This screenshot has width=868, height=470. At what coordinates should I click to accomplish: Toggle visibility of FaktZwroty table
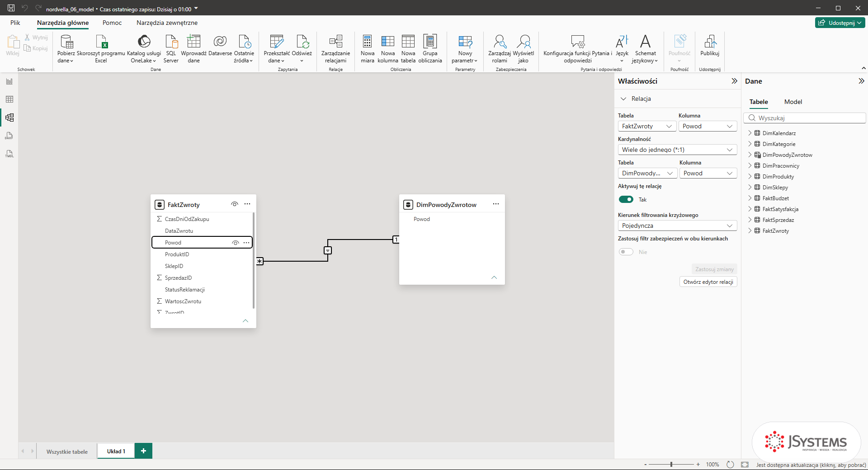235,204
